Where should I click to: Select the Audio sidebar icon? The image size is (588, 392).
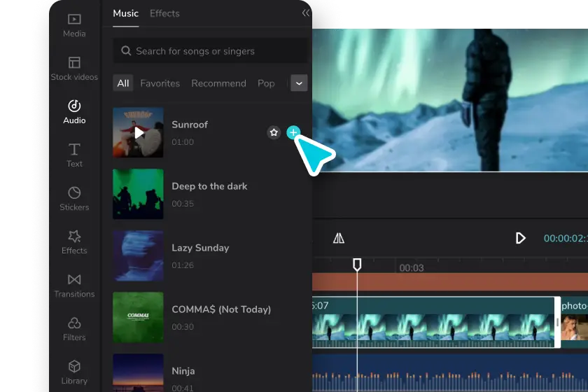74,112
